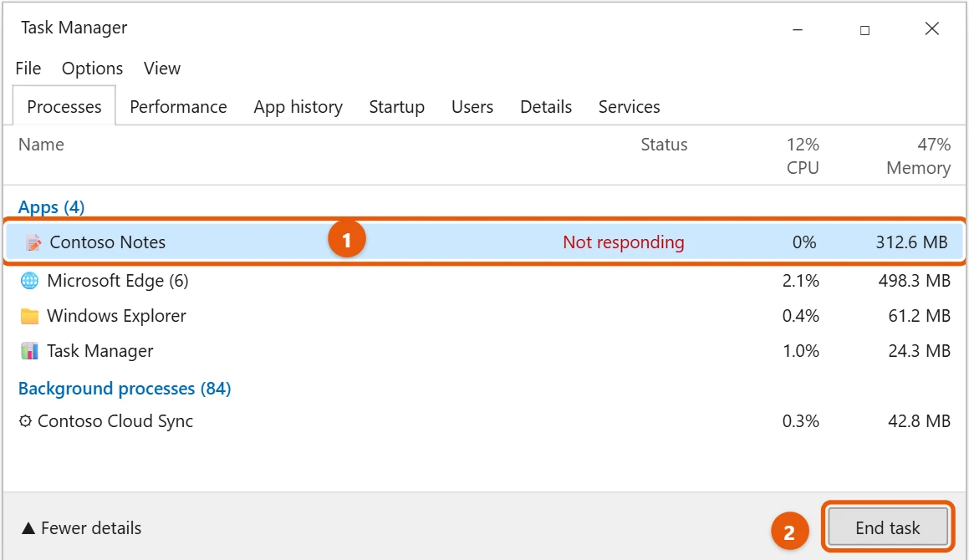Sort by the Status column header
Viewport: 969px width, 560px height.
coord(664,144)
